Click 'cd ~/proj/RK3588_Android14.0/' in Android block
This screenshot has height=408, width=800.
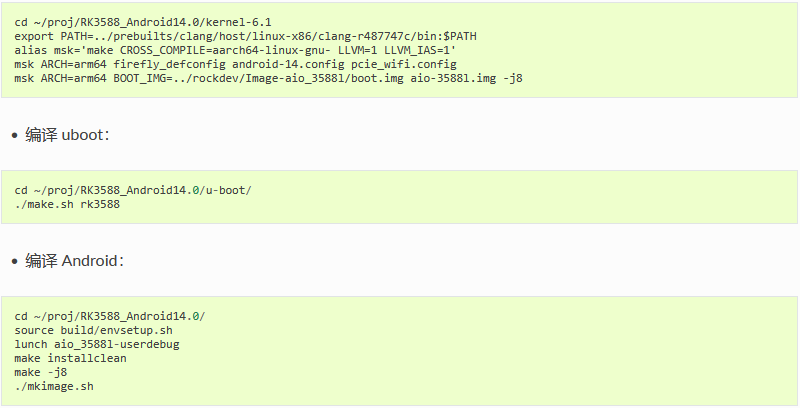tap(110, 316)
